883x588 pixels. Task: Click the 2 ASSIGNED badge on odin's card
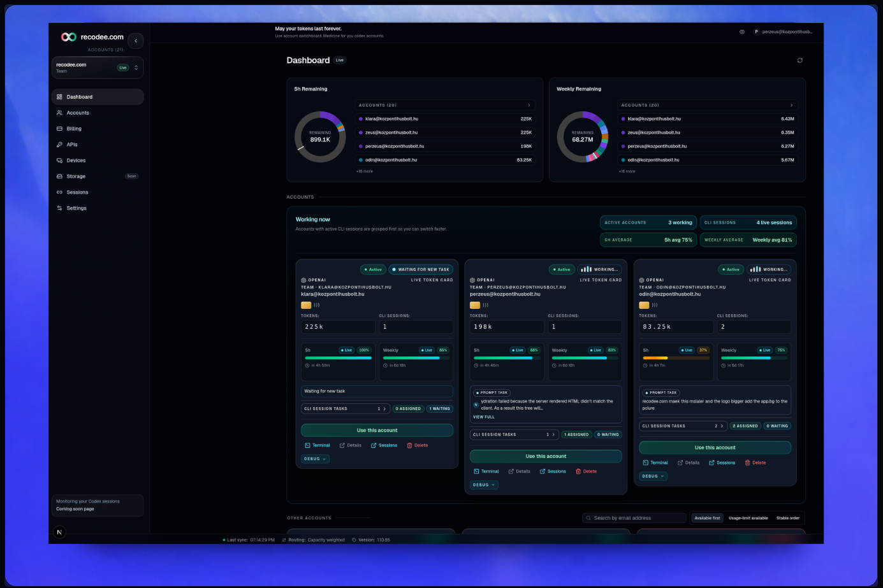(x=745, y=426)
